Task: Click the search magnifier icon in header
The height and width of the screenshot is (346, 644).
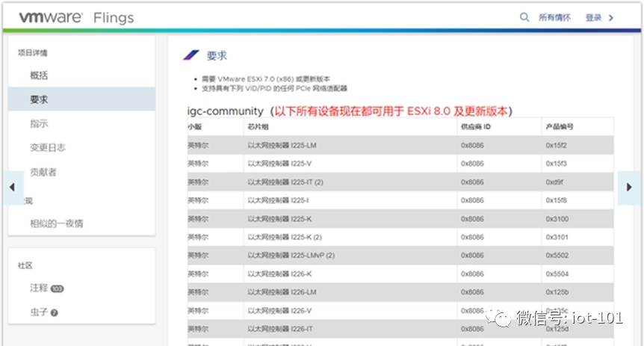Action: [524, 17]
